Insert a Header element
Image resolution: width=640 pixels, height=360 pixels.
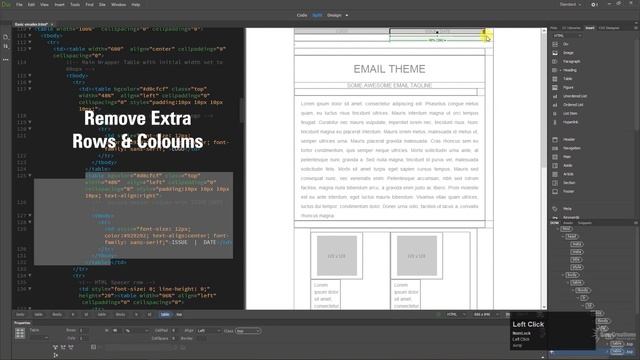(x=569, y=139)
